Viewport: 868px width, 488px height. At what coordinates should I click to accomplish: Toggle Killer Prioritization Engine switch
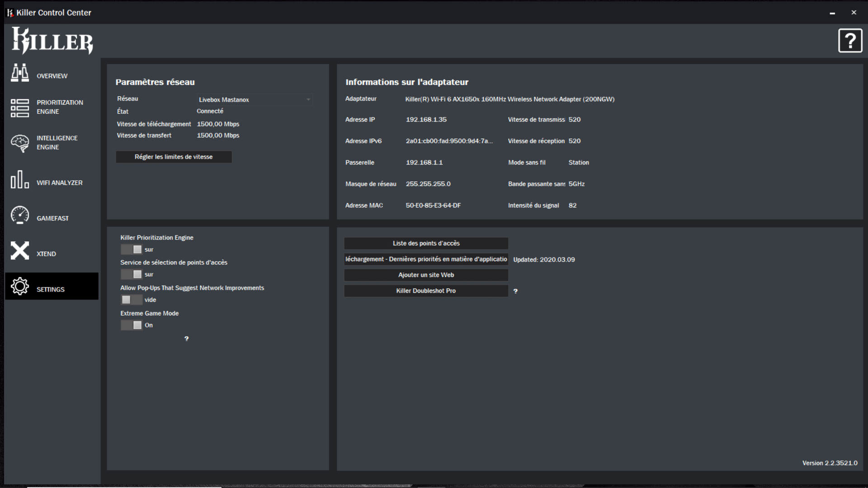pyautogui.click(x=132, y=249)
